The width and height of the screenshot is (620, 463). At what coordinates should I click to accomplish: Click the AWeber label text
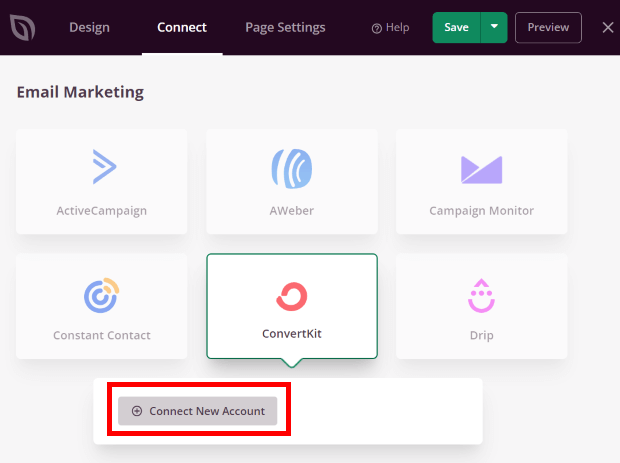(x=292, y=210)
